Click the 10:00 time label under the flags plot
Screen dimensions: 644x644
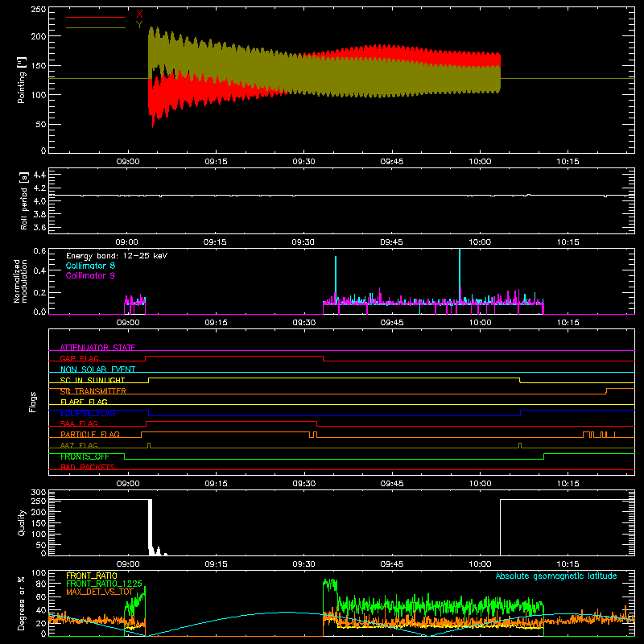tap(480, 484)
